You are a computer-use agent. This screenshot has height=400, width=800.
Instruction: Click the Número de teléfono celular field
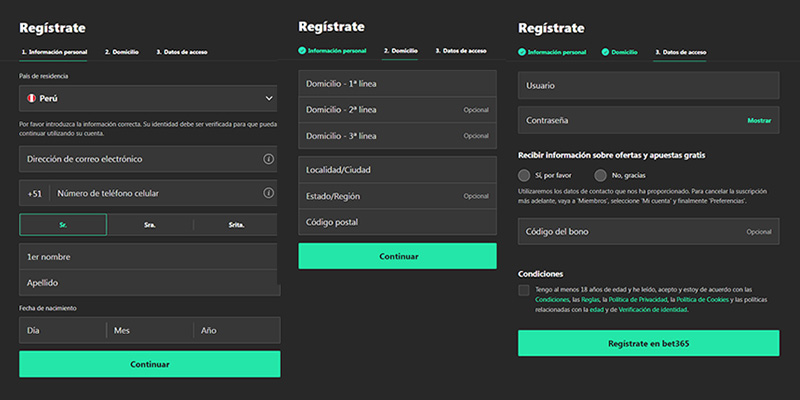point(164,193)
